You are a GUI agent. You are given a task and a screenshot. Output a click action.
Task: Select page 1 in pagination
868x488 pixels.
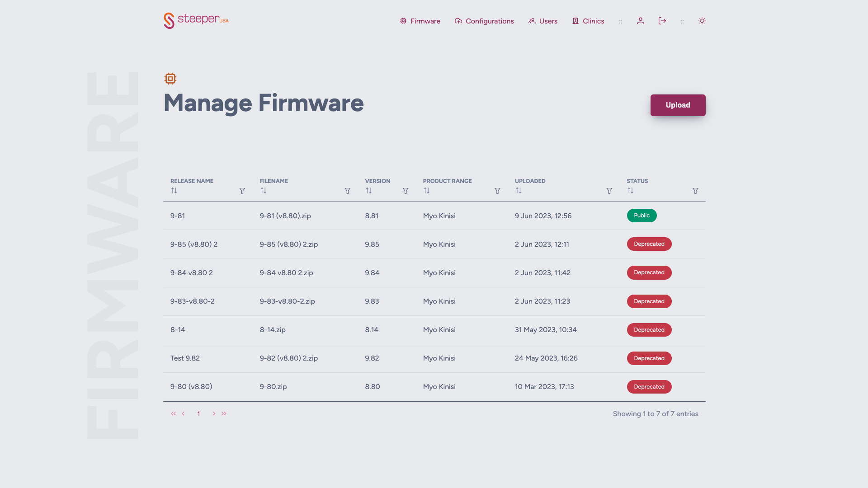(x=198, y=413)
